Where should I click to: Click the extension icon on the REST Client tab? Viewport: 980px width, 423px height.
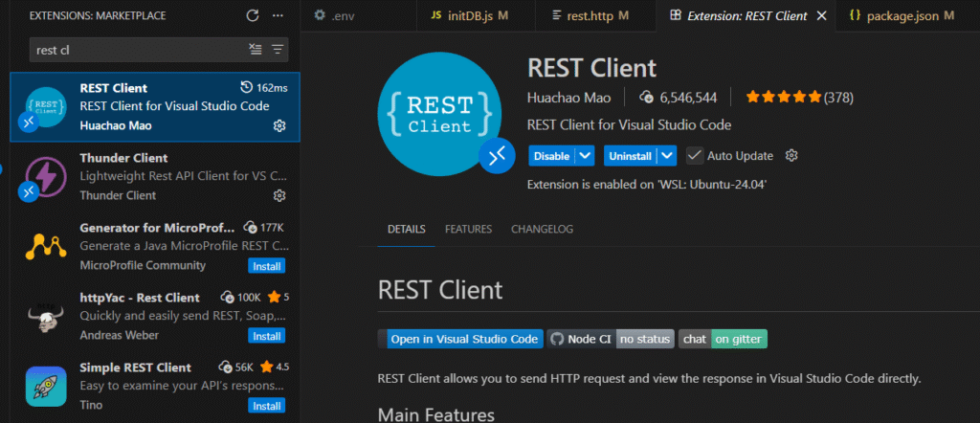(x=675, y=15)
